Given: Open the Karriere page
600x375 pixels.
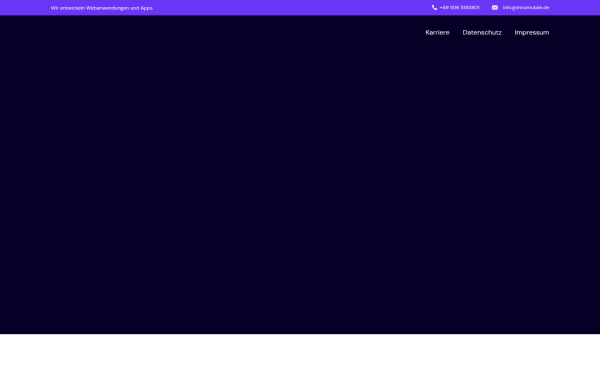Looking at the screenshot, I should pyautogui.click(x=437, y=33).
